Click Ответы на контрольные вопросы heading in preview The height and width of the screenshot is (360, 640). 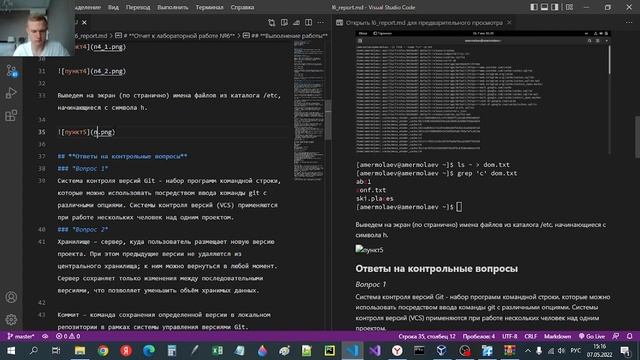tap(436, 269)
